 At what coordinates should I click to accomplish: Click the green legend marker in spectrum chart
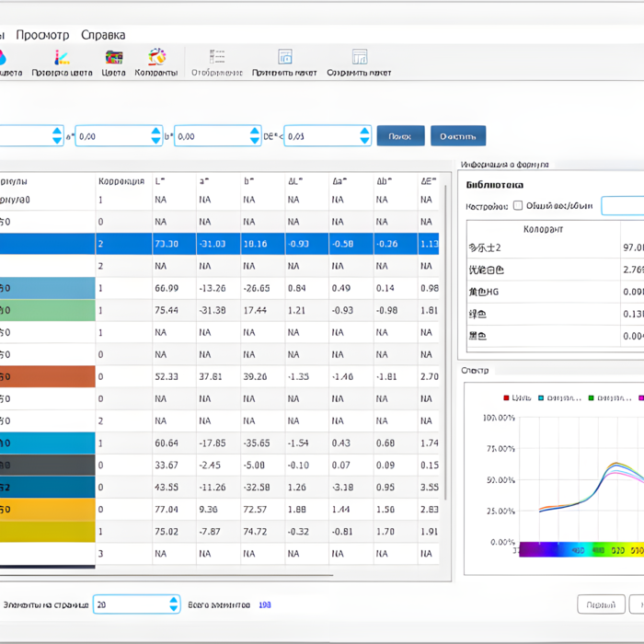click(x=591, y=398)
